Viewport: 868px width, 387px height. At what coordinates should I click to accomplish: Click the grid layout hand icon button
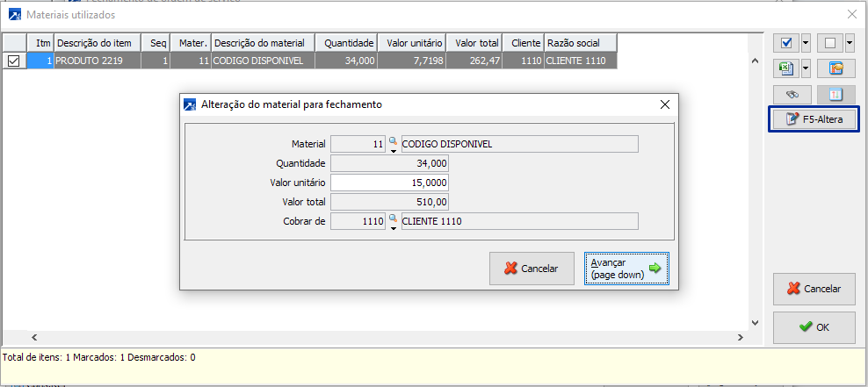tap(835, 68)
